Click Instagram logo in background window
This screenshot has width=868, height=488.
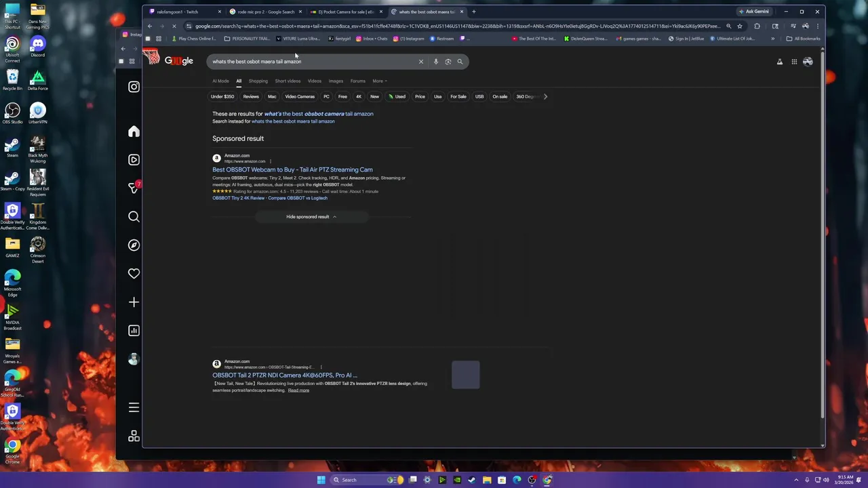click(x=134, y=87)
